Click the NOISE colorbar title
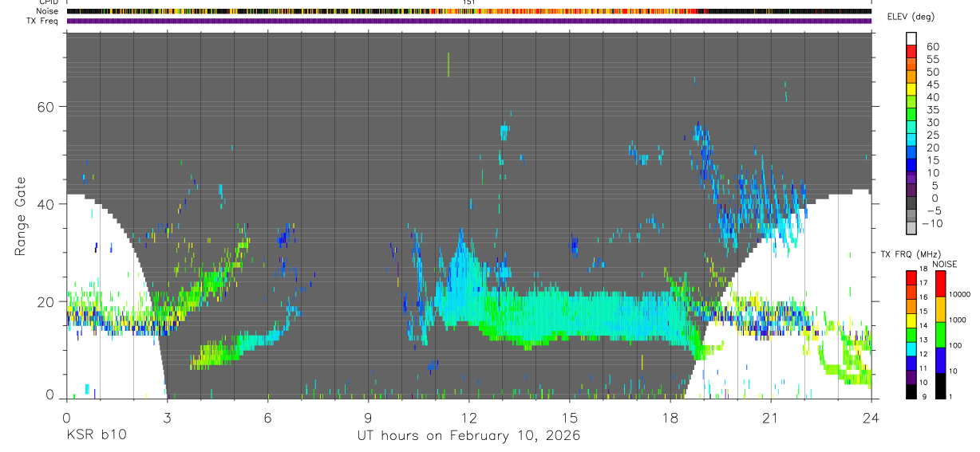The height and width of the screenshot is (452, 980). click(x=945, y=264)
